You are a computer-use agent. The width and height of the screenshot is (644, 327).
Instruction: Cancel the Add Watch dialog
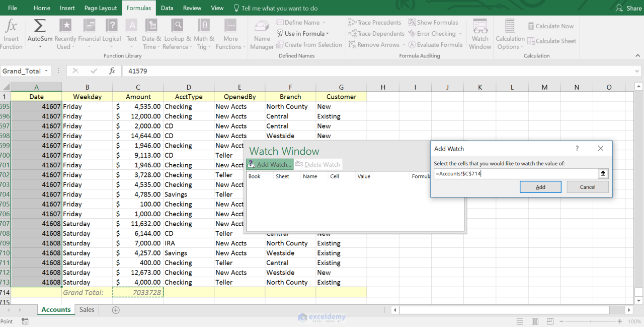tap(587, 186)
